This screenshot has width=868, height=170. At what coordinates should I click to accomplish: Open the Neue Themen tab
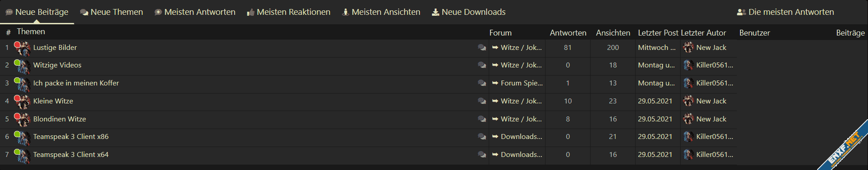[x=111, y=12]
